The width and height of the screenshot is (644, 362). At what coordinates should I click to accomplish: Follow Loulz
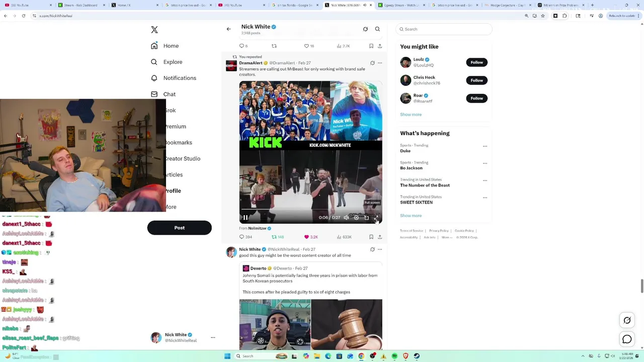tap(476, 62)
